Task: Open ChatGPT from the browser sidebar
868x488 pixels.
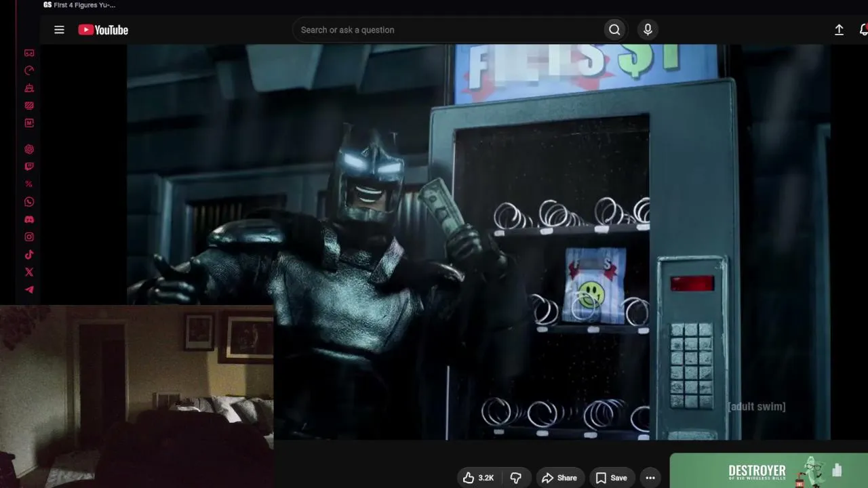Action: point(29,149)
